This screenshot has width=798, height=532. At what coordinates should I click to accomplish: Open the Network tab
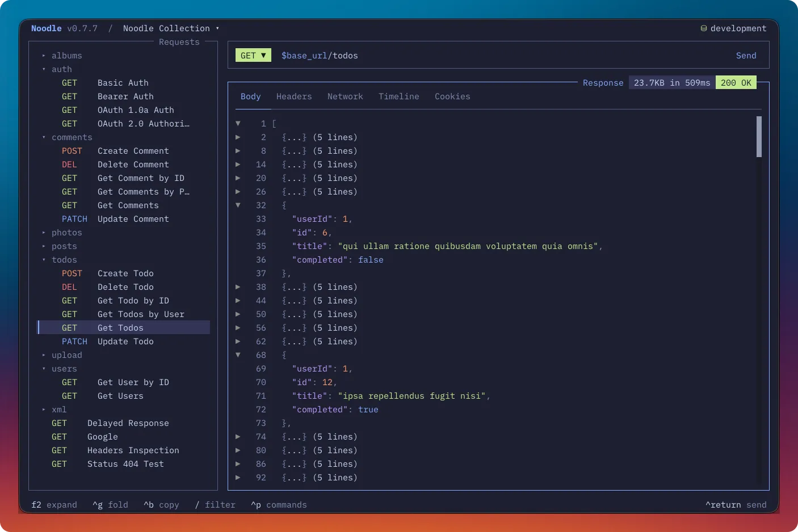pyautogui.click(x=345, y=96)
